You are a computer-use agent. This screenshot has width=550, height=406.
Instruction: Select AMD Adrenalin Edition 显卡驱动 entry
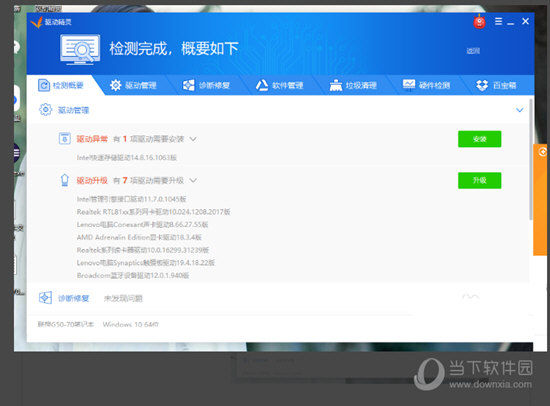[x=139, y=237]
